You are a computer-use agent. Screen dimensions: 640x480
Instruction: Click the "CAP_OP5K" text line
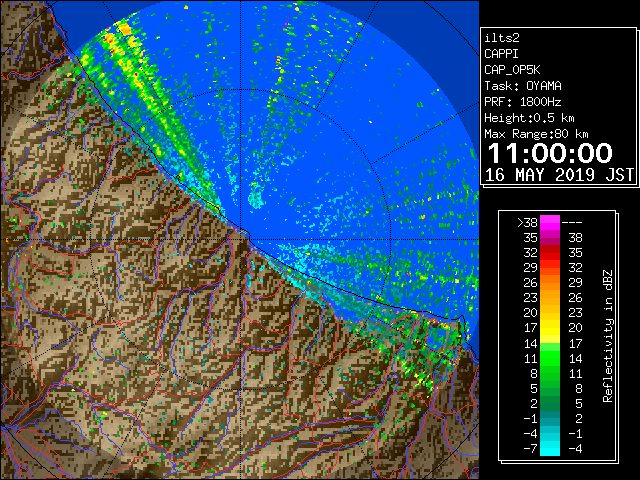512,70
